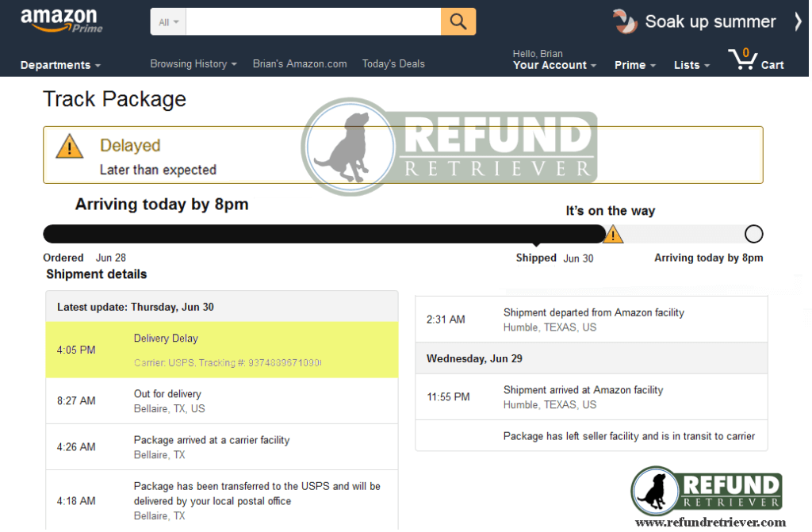Click the 4:05 PM timestamp
This screenshot has width=812, height=532.
(x=76, y=350)
